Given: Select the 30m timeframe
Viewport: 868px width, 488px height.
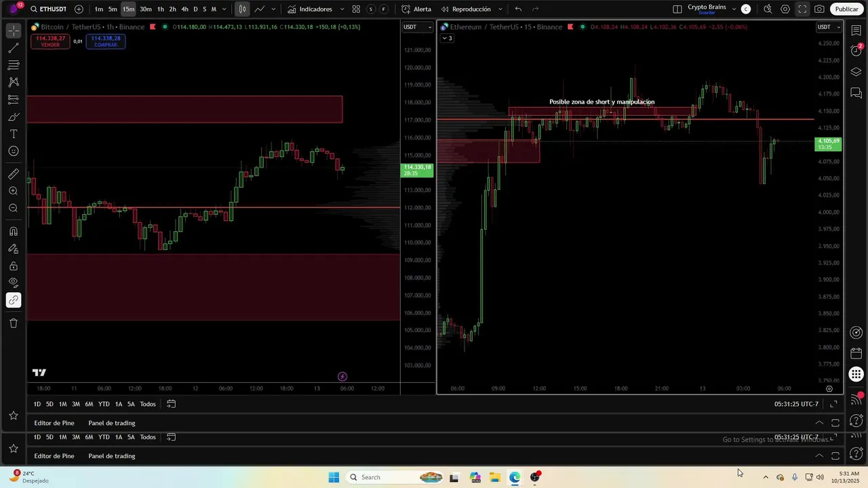Looking at the screenshot, I should coord(146,9).
